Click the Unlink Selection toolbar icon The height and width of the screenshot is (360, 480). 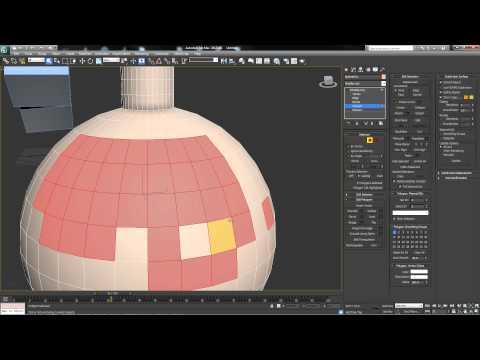pos(14,61)
